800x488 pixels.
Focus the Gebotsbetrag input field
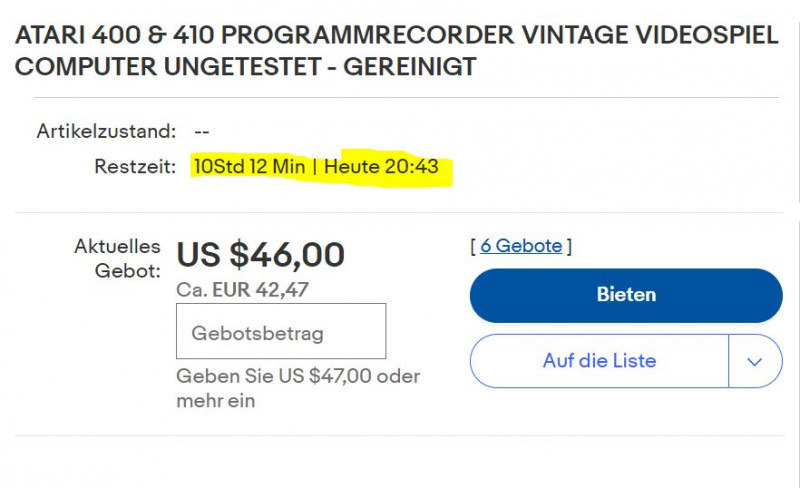[281, 331]
